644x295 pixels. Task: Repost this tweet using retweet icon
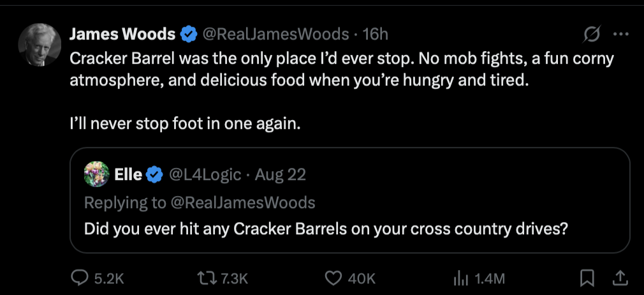(x=207, y=278)
